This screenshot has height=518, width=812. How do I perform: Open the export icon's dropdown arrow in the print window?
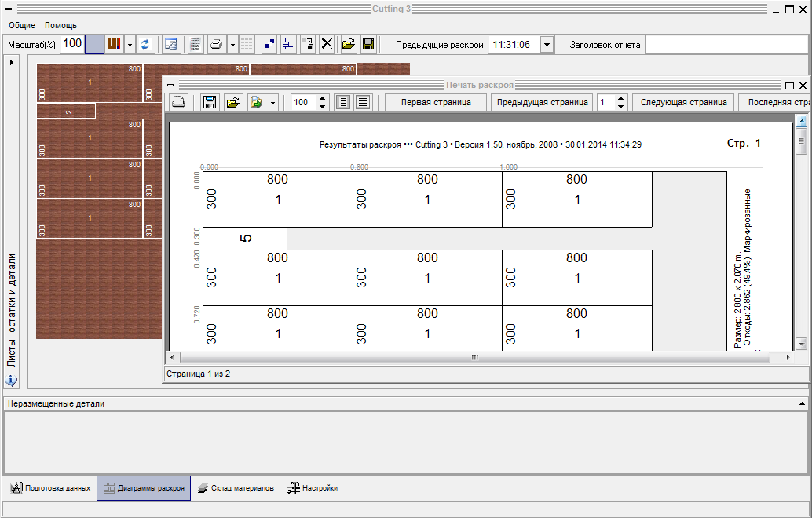tap(272, 103)
